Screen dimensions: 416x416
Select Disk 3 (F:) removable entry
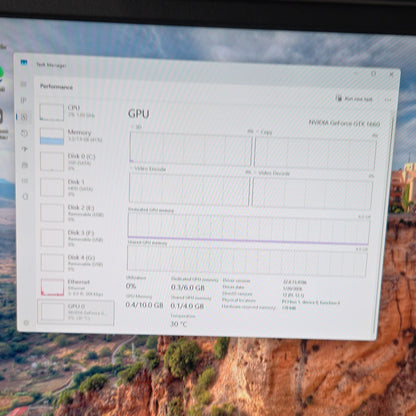click(76, 238)
